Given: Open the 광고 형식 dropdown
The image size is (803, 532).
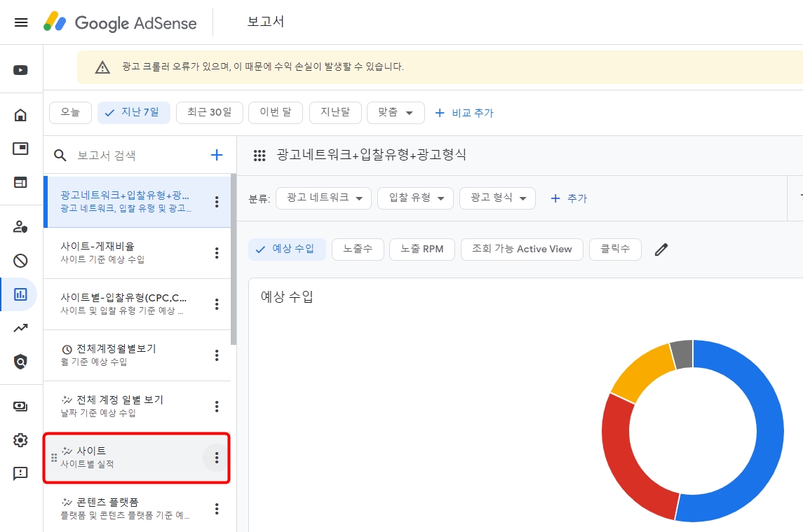Looking at the screenshot, I should point(498,198).
